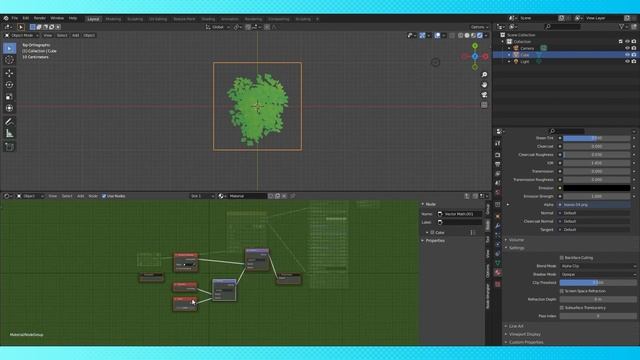This screenshot has height=360, width=640.
Task: Switch perspective/orthographic with the grid icon
Action: click(484, 105)
